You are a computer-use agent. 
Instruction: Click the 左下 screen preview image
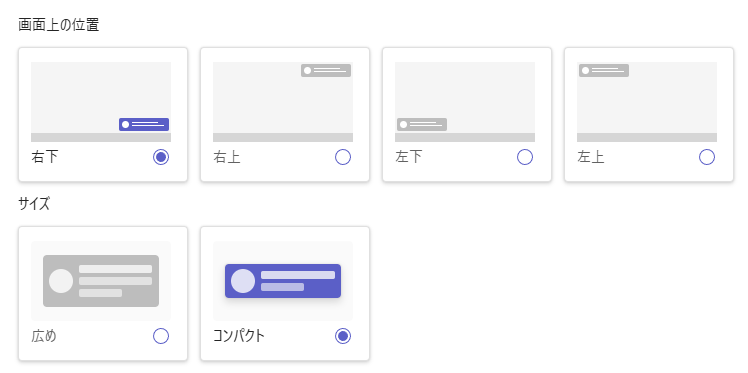point(465,102)
